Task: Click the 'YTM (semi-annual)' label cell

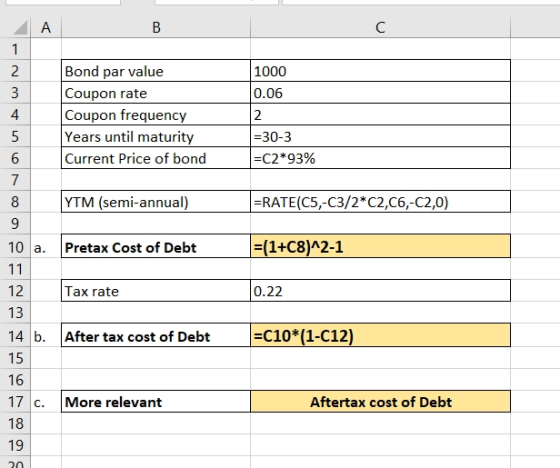Action: pos(156,201)
